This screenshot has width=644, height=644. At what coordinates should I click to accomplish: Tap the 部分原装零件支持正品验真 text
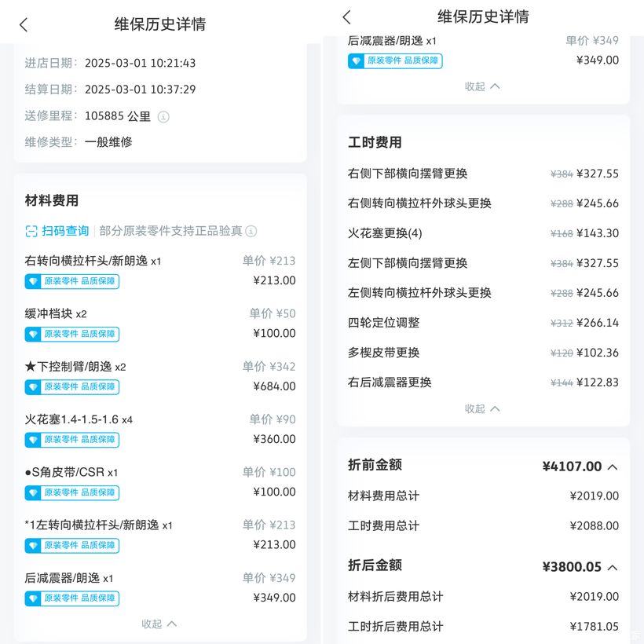170,232
